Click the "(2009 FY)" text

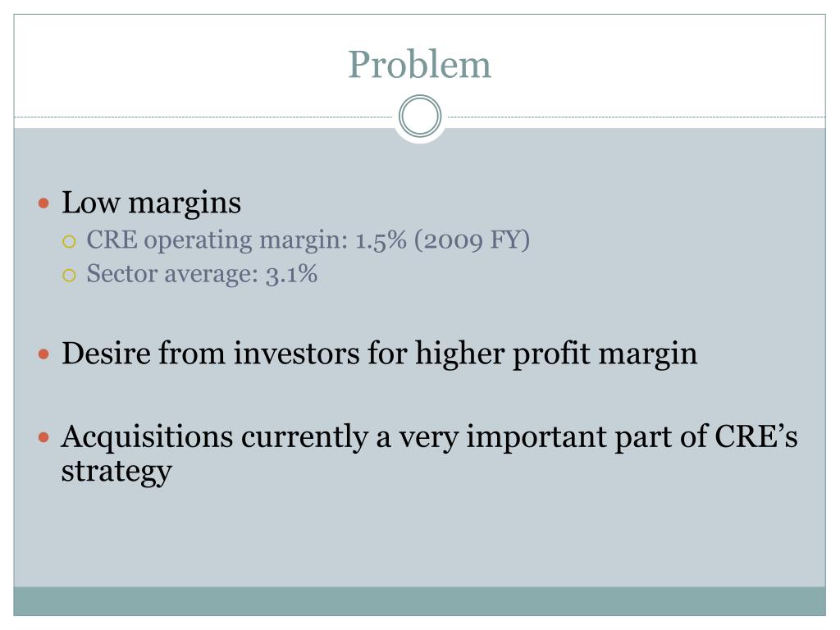tap(472, 240)
